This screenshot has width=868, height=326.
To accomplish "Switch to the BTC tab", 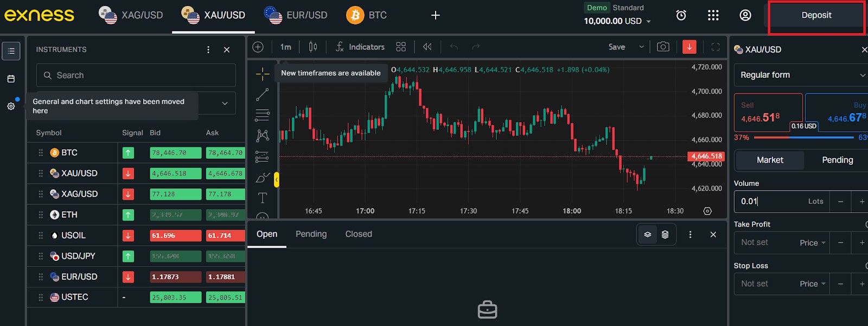I will pyautogui.click(x=367, y=15).
